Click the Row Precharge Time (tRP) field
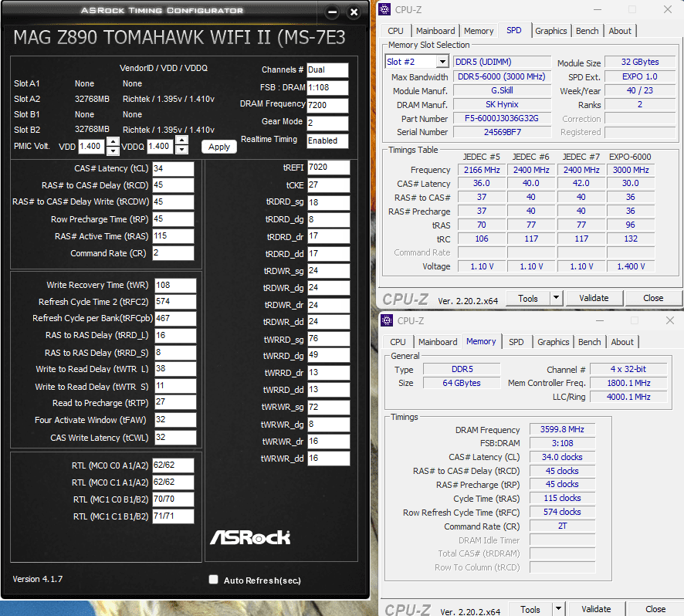Viewport: 684px width, 616px height. (173, 219)
